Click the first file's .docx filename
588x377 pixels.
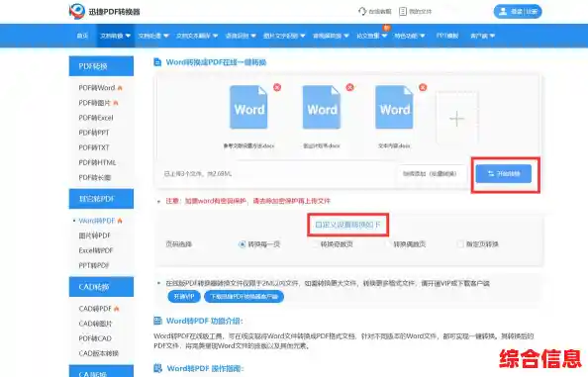[x=248, y=145]
